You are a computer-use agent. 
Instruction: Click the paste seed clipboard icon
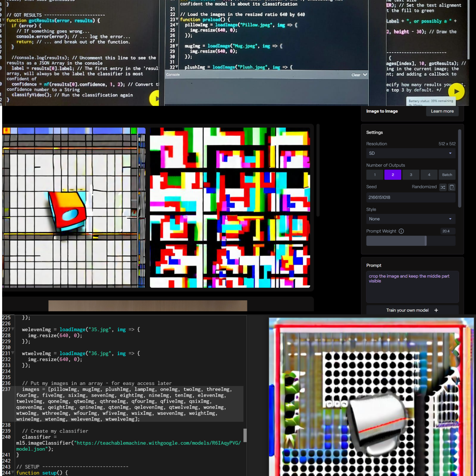click(452, 187)
